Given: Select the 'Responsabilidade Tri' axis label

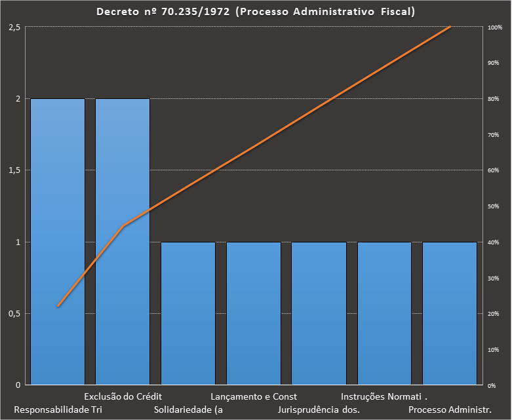Looking at the screenshot, I should pos(58,410).
